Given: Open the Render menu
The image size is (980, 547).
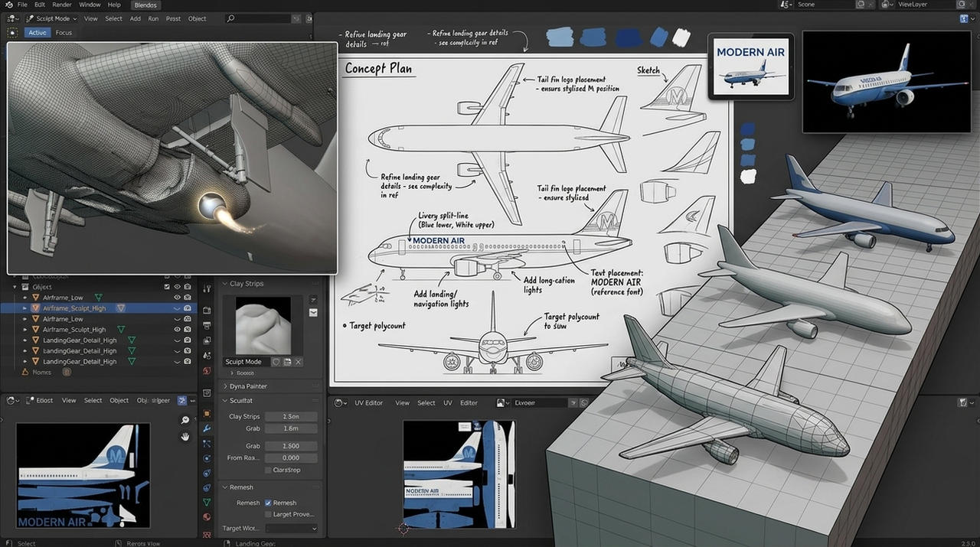Looking at the screenshot, I should (x=62, y=5).
